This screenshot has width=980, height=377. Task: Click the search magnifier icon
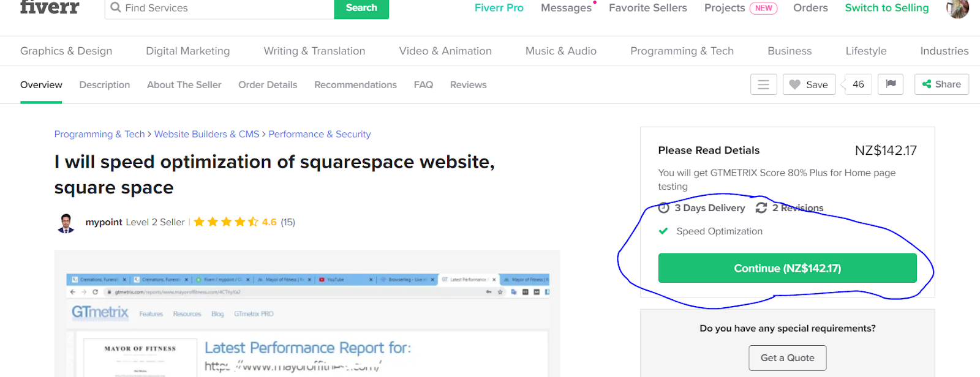click(116, 7)
